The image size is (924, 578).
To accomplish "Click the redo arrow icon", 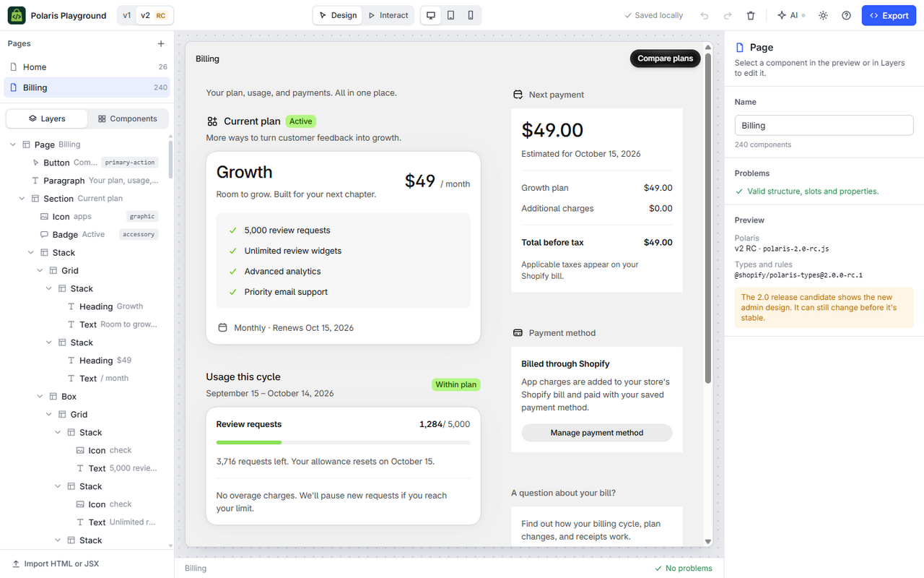I will click(x=728, y=15).
